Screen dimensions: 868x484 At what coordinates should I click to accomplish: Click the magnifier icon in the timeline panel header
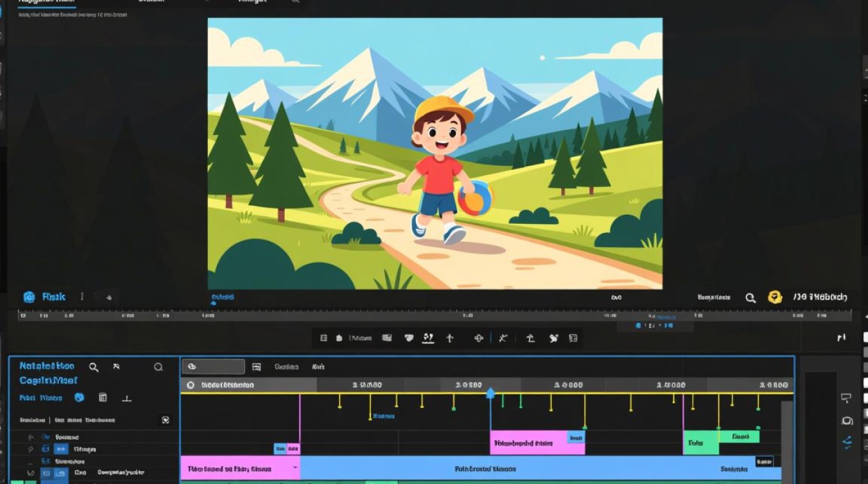(94, 367)
